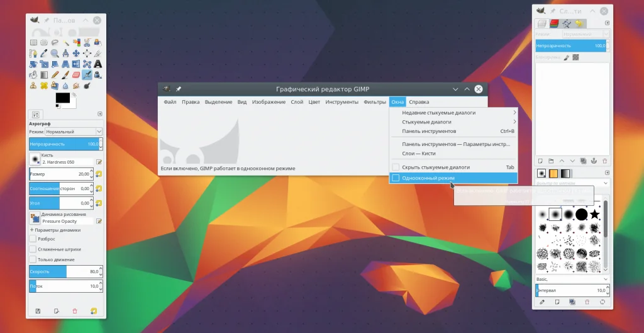This screenshot has height=333, width=644.
Task: Select the Ellipse Select tool
Action: (44, 42)
